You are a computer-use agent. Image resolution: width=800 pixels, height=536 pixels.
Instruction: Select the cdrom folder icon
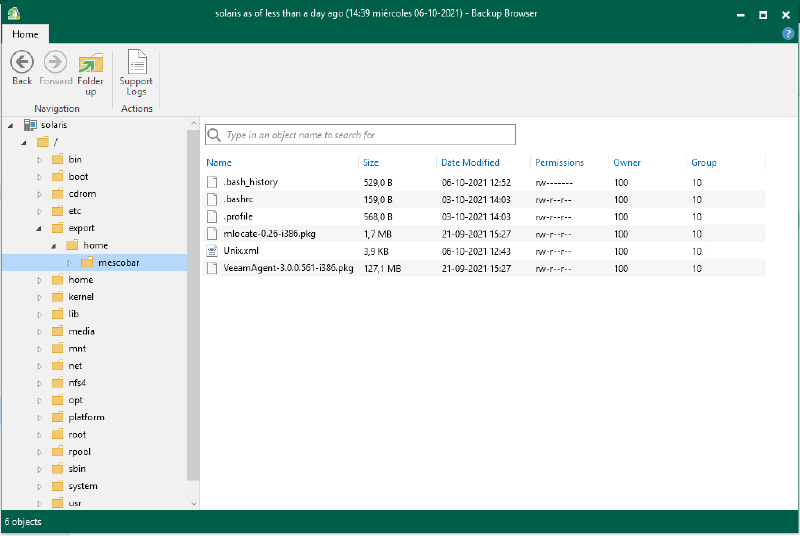tap(58, 194)
